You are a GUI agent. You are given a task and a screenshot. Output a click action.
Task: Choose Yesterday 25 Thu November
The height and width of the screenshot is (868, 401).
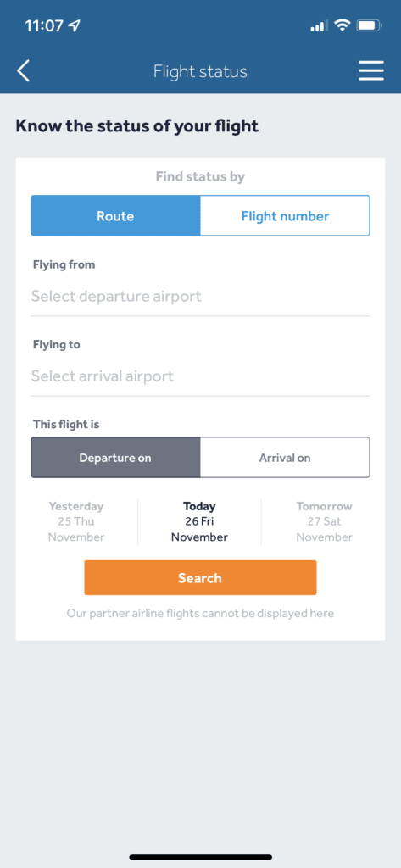[76, 521]
